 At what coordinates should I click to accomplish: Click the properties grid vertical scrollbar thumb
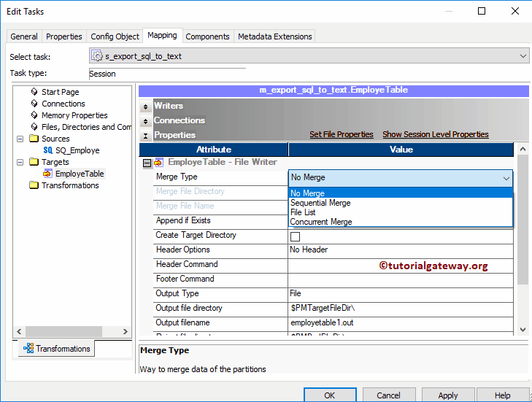[523, 220]
